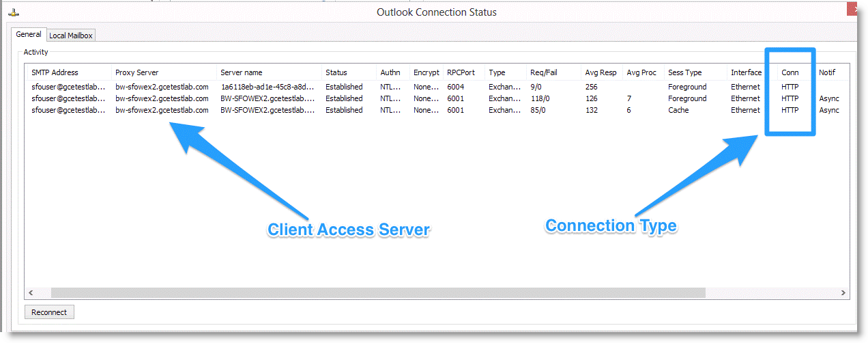
Task: Click the Reconnect button
Action: [49, 312]
